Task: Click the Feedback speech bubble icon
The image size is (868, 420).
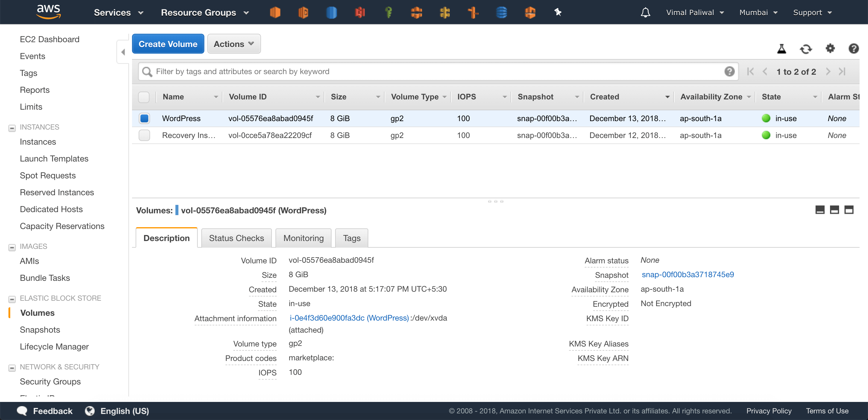Action: click(x=22, y=411)
